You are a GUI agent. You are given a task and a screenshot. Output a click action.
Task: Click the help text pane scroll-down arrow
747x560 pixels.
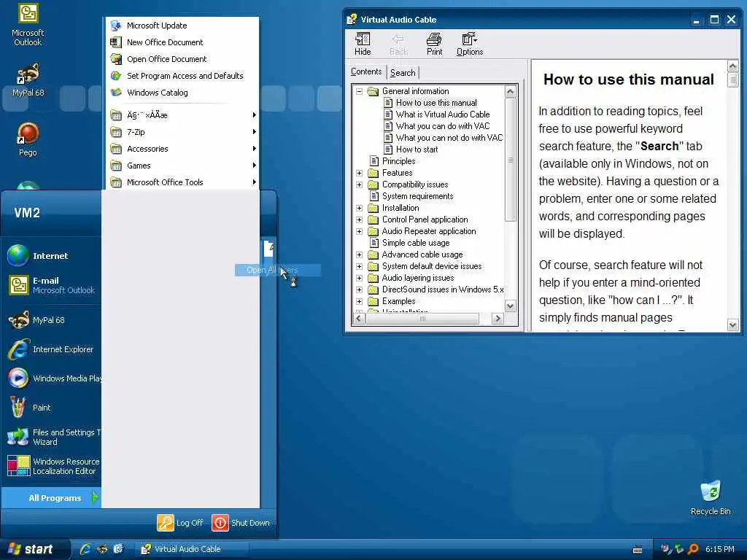[x=732, y=325]
